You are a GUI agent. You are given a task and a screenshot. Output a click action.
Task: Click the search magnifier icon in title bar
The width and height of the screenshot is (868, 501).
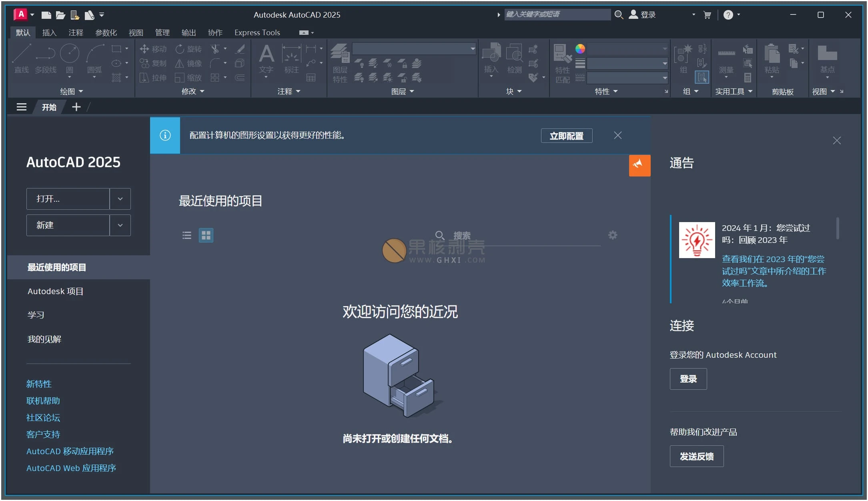click(619, 15)
